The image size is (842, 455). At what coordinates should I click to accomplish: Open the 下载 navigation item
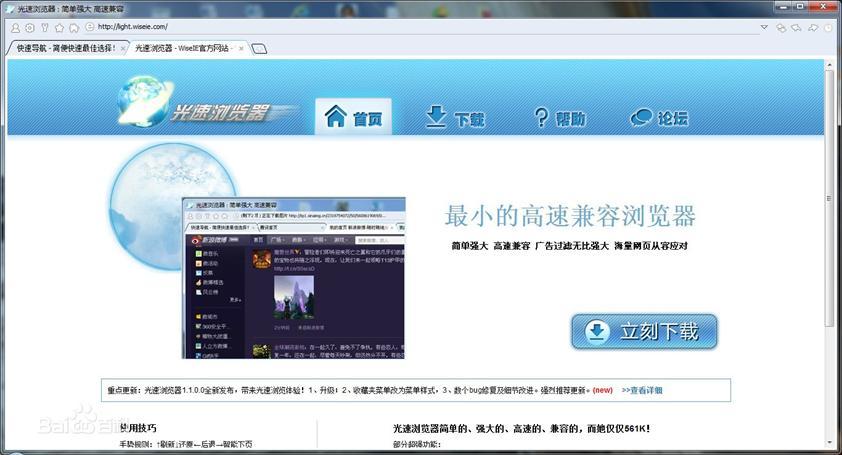pos(455,117)
